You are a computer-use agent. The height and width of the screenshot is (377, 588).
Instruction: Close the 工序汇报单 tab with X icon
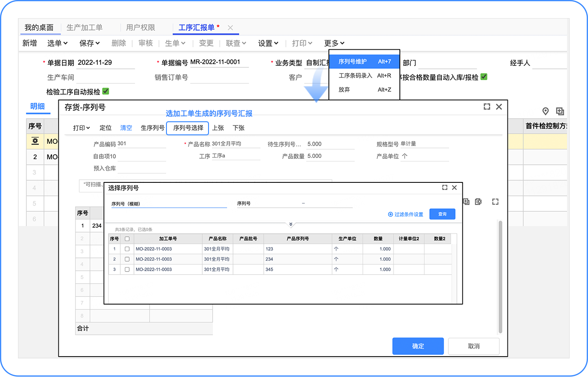(x=230, y=28)
